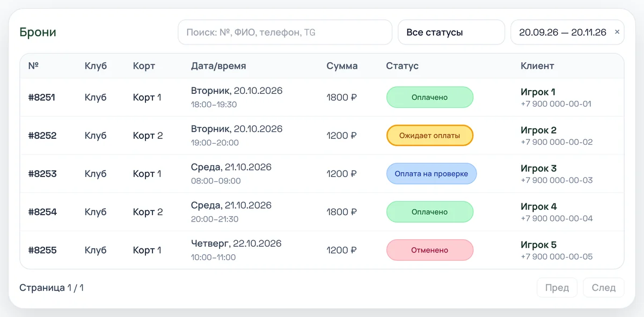Click the Брони page heading
644x317 pixels.
[x=38, y=32]
